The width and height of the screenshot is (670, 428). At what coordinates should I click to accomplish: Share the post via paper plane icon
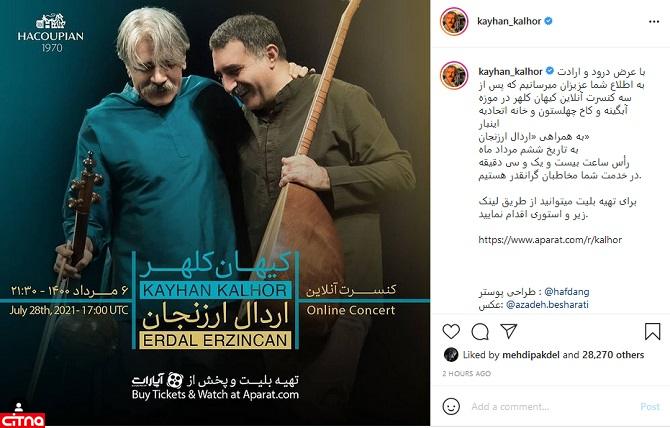click(509, 331)
